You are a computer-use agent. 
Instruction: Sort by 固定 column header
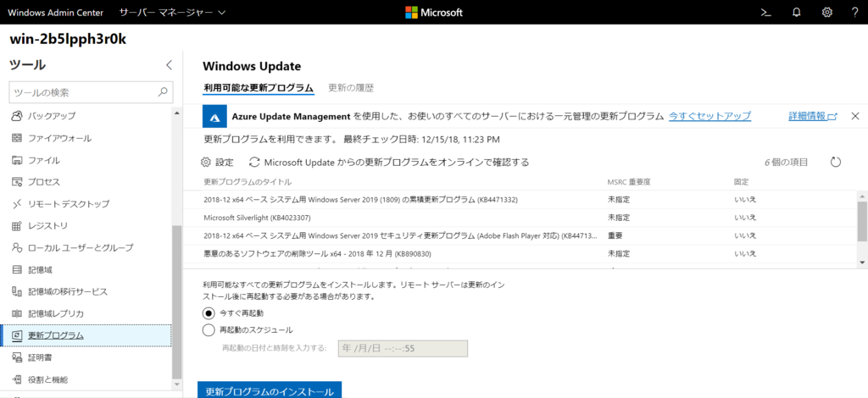click(741, 181)
